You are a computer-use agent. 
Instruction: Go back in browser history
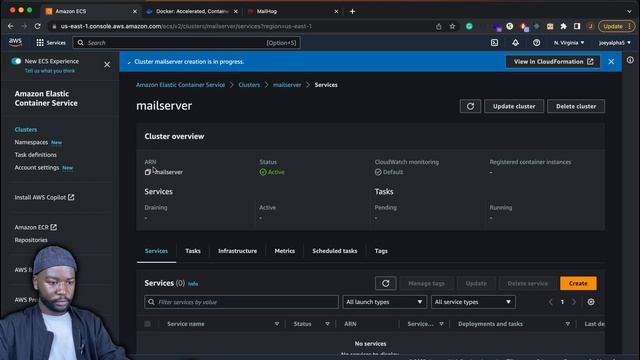11,26
